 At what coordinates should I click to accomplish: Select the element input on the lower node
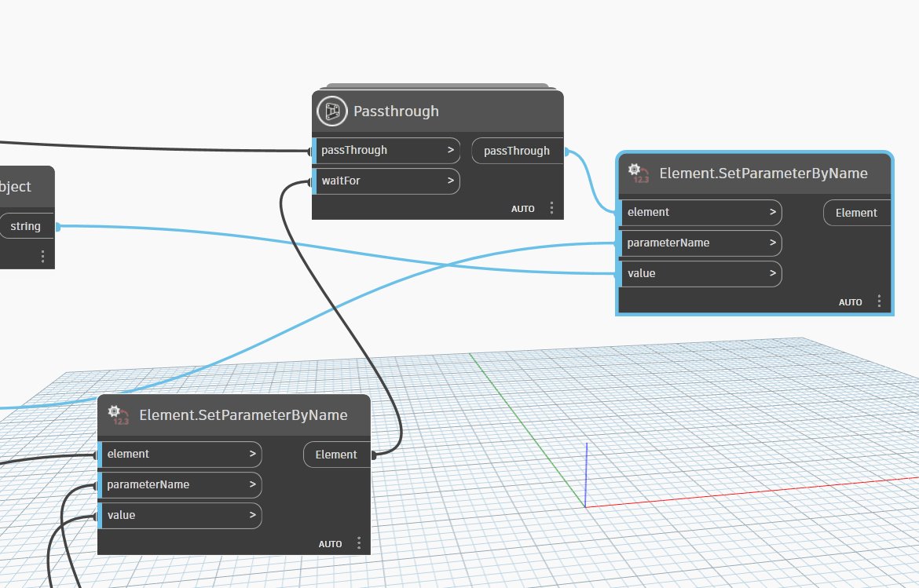(180, 455)
